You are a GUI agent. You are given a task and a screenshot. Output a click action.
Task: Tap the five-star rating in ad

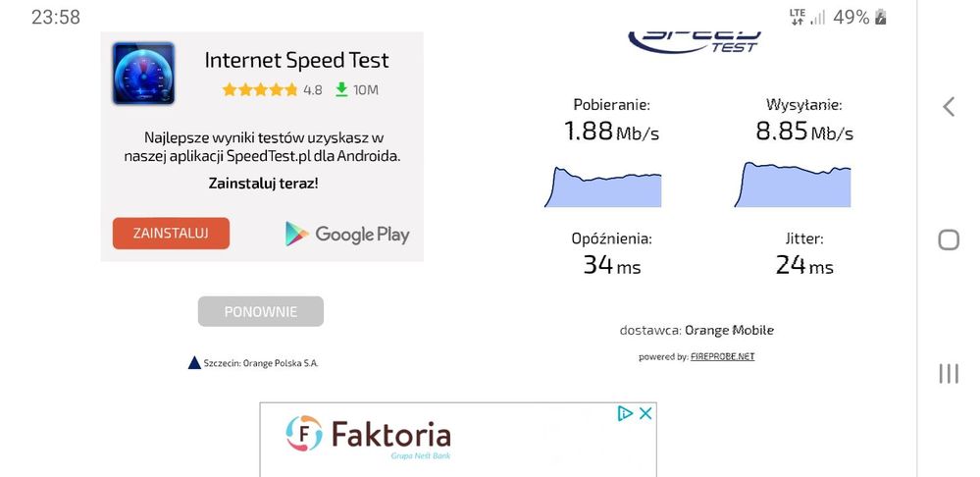pyautogui.click(x=260, y=89)
